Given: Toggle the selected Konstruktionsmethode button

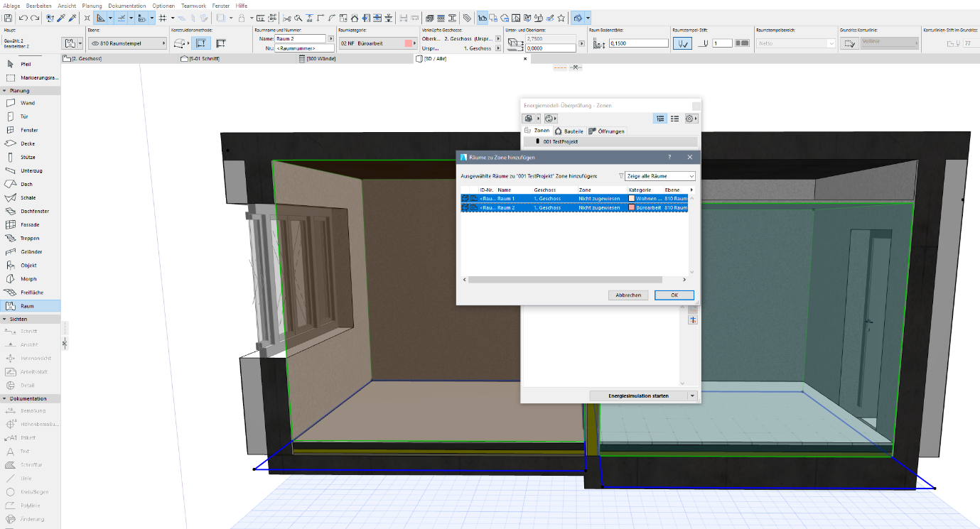Looking at the screenshot, I should click(x=201, y=43).
